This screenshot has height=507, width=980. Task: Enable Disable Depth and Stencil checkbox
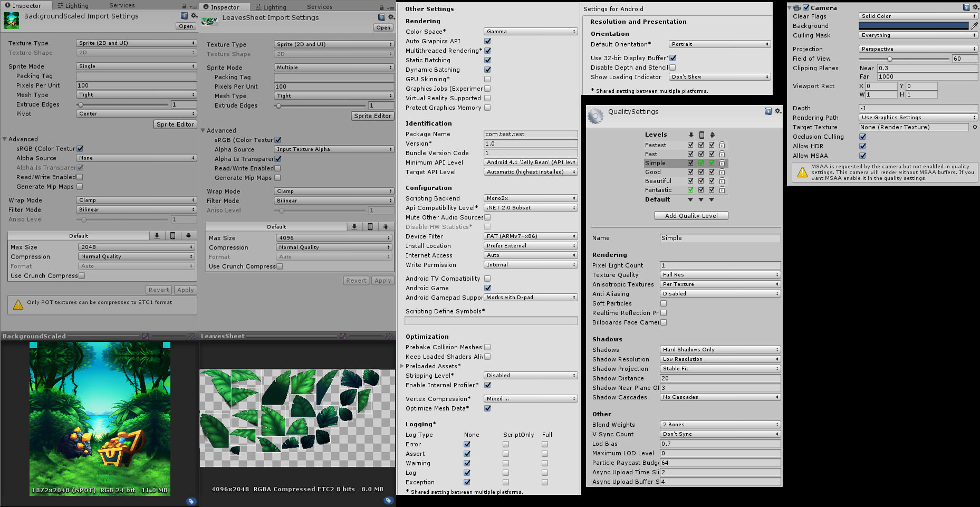672,68
